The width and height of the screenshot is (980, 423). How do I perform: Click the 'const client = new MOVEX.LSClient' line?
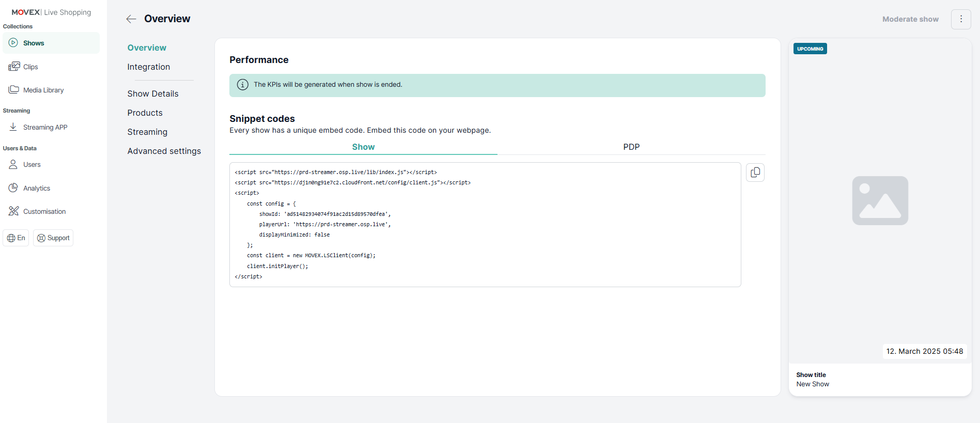(x=311, y=255)
